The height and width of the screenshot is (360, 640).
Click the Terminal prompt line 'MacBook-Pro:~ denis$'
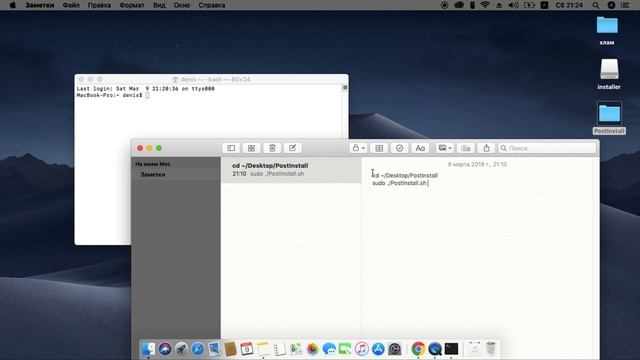tap(109, 95)
